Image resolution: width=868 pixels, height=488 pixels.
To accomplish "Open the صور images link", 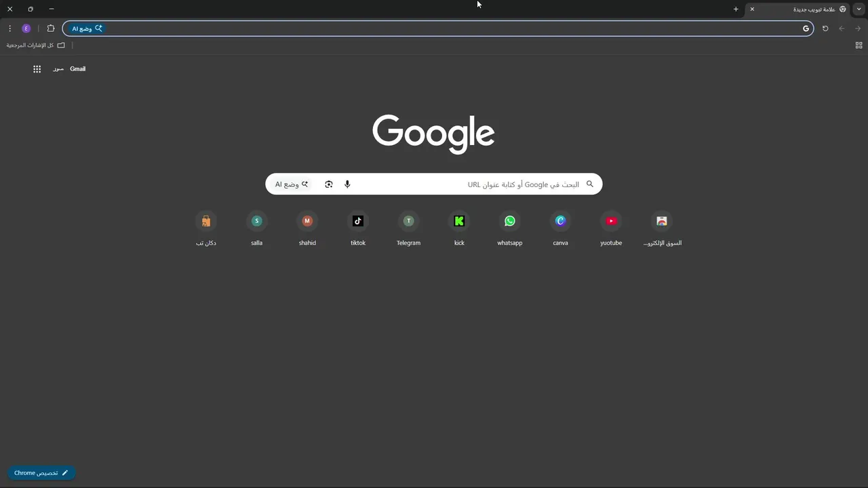I will coord(58,69).
